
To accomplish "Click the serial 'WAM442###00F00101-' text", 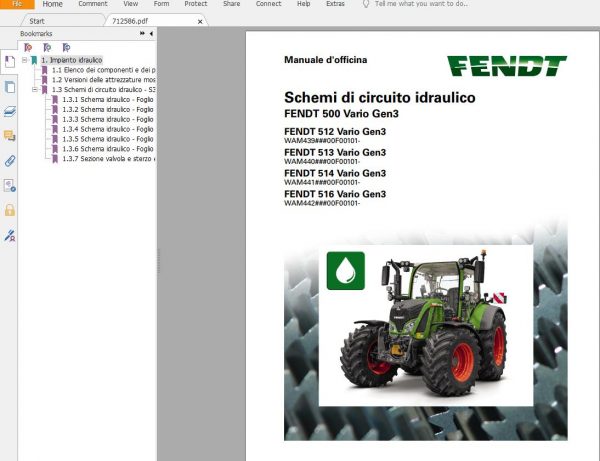I will (x=322, y=204).
